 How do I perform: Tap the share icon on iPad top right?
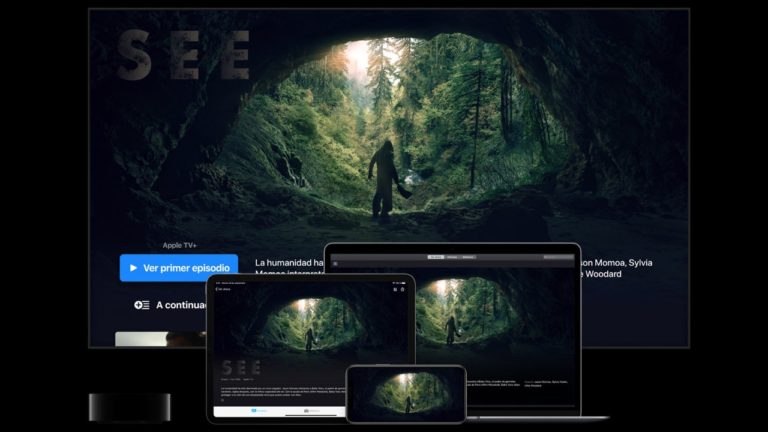point(403,289)
